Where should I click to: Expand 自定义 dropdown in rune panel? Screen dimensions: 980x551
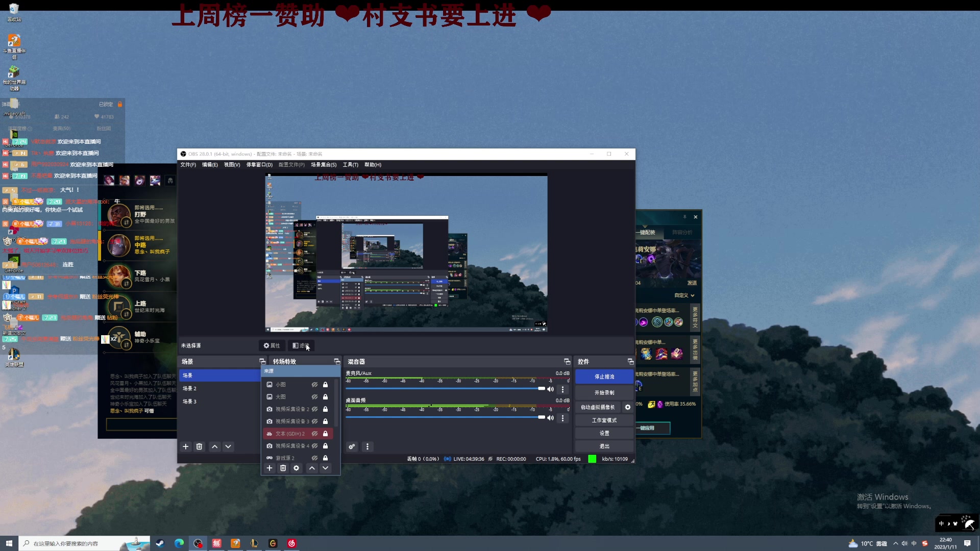tap(684, 295)
